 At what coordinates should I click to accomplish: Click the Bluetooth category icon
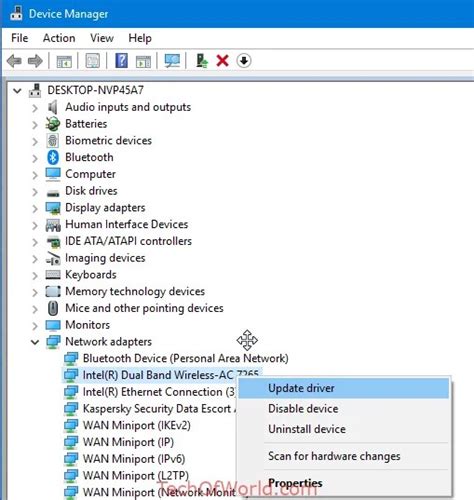(x=53, y=157)
